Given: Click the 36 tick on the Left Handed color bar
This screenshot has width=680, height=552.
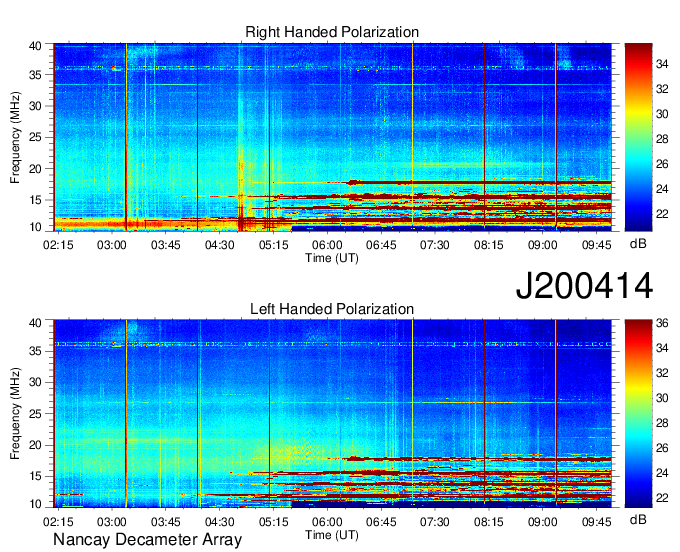Looking at the screenshot, I should 662,323.
